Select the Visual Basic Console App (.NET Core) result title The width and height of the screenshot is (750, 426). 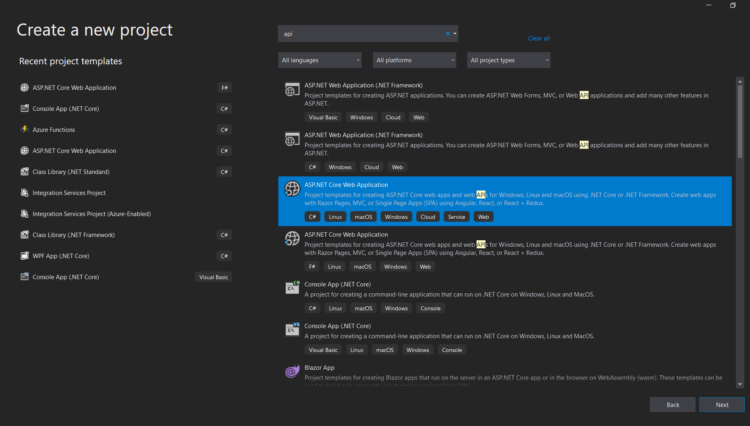337,326
